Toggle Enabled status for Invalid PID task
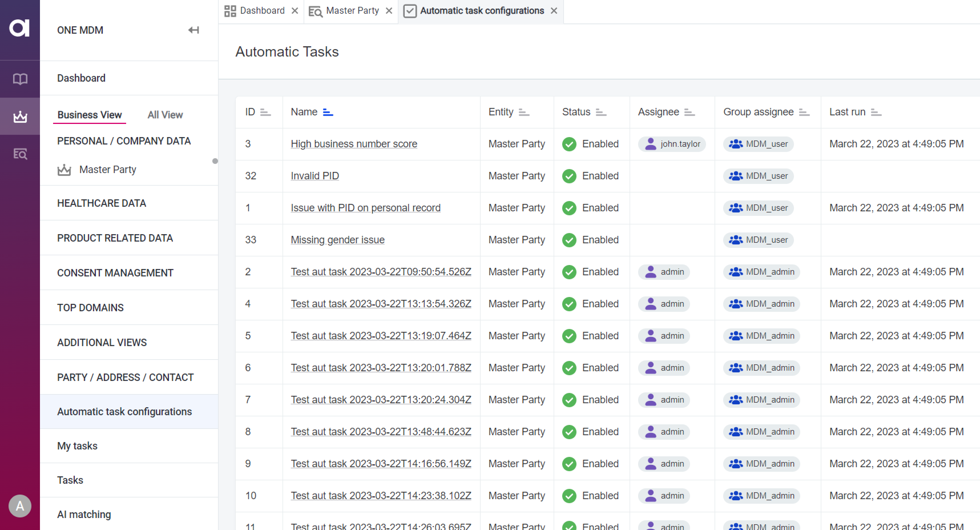Viewport: 980px width, 530px height. click(x=569, y=176)
